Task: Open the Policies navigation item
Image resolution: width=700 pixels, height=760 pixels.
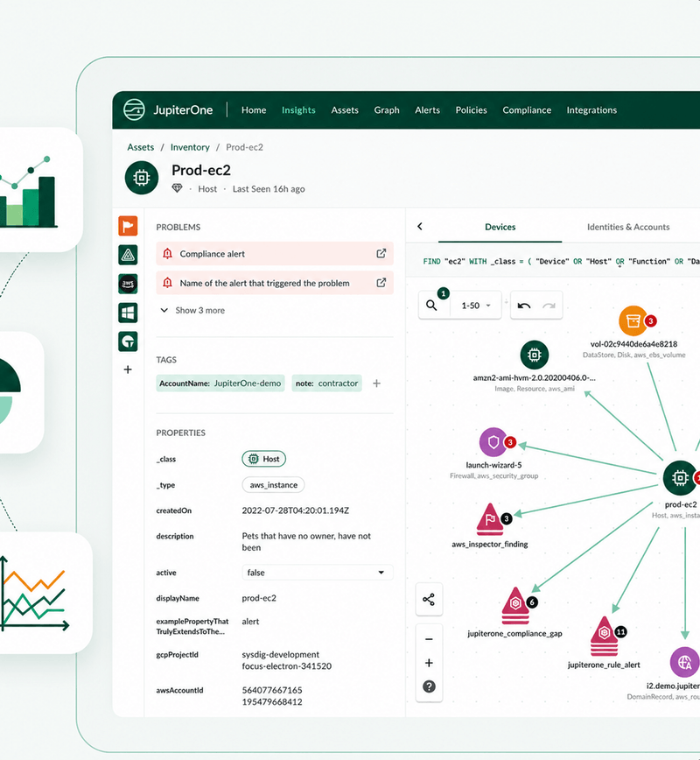Action: 471,110
